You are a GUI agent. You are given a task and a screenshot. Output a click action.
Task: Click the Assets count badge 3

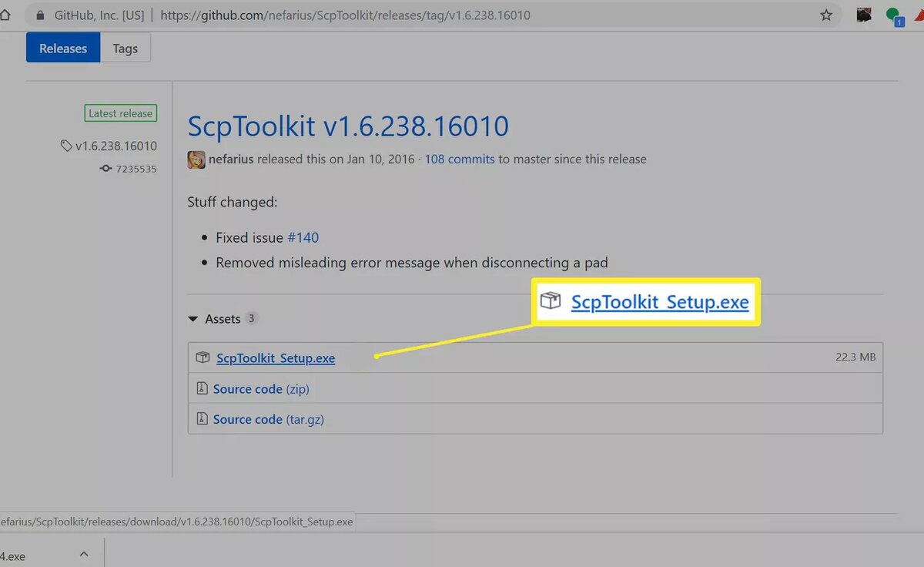[252, 319]
